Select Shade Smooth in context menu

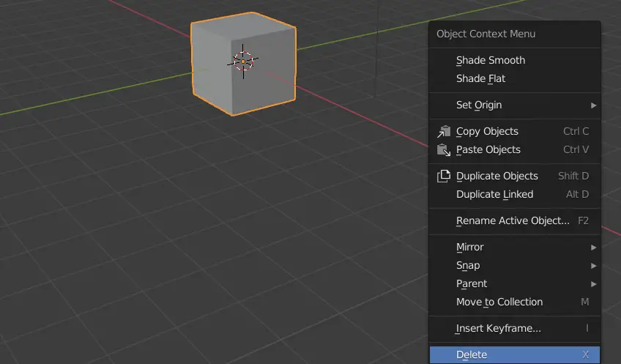515,60
